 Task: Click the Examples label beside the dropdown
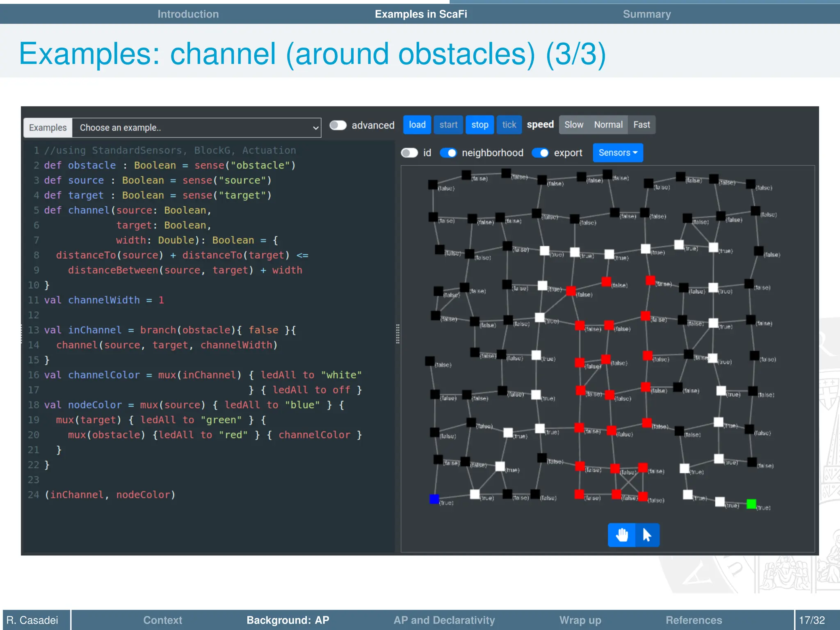48,128
